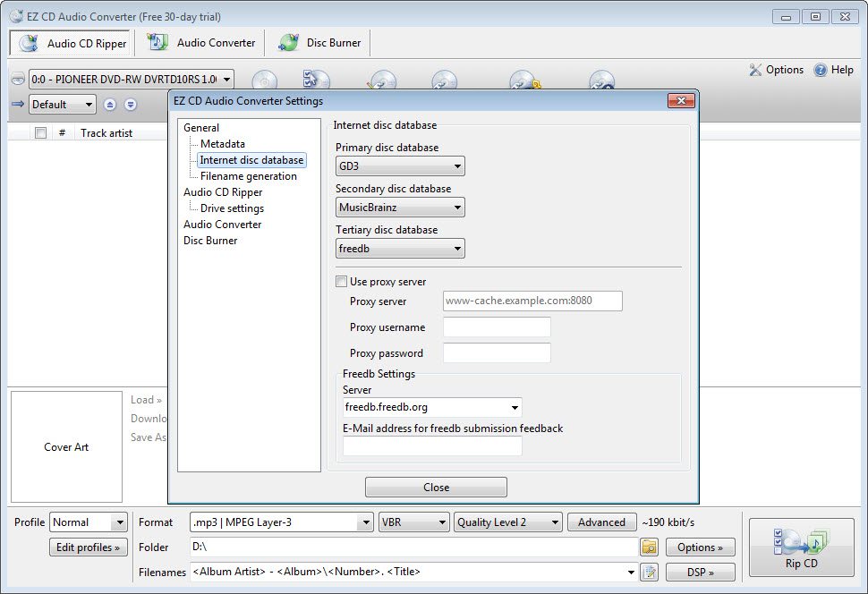This screenshot has width=868, height=594.
Task: Select General in the settings tree
Action: click(x=201, y=127)
